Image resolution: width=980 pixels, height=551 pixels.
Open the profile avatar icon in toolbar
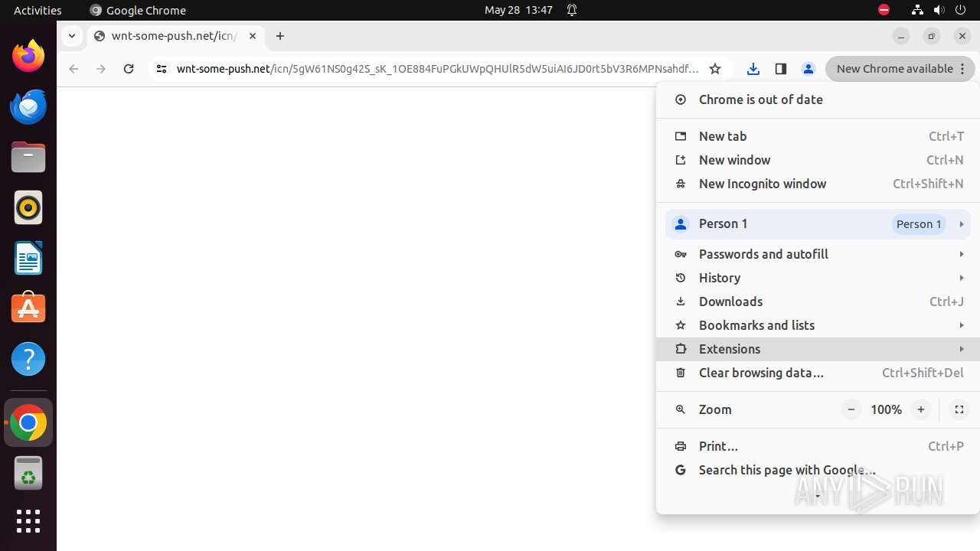coord(808,69)
